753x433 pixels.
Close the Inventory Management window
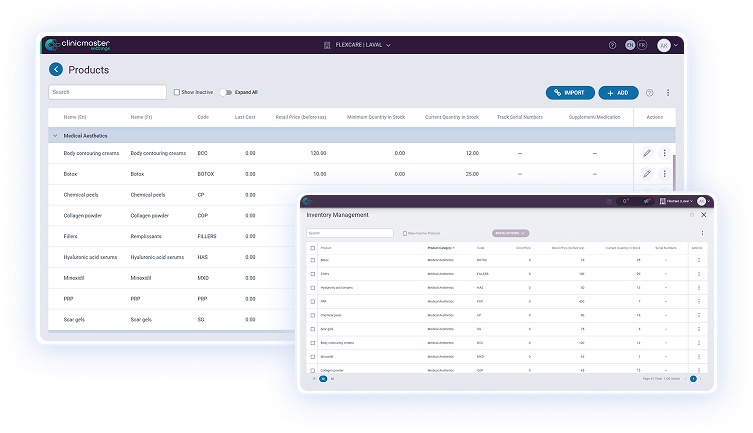(703, 215)
